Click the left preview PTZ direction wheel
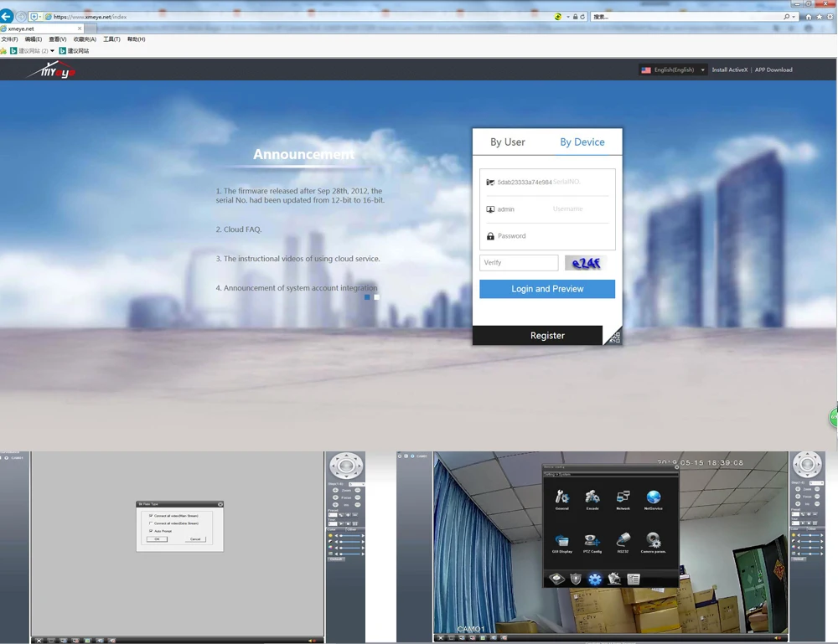 point(346,466)
